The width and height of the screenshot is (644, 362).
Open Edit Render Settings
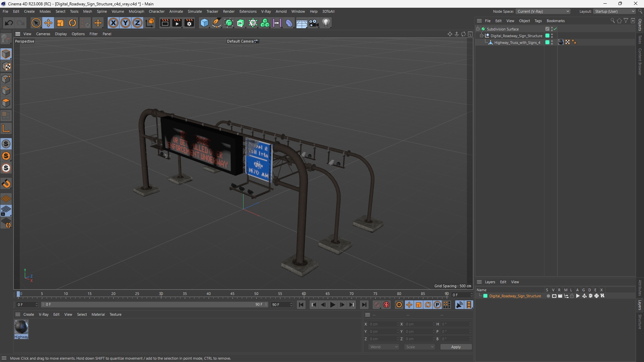(x=190, y=23)
